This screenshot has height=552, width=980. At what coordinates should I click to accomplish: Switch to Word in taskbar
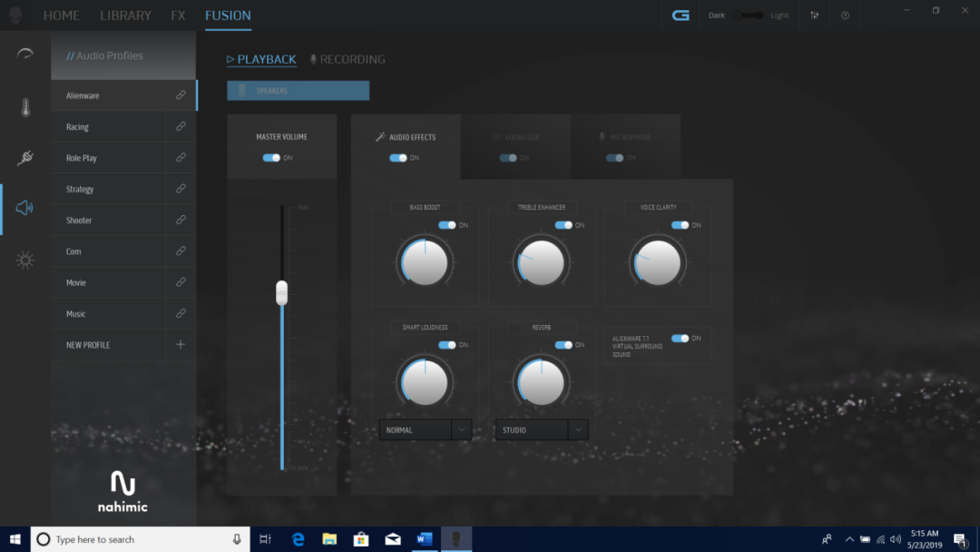click(x=425, y=539)
